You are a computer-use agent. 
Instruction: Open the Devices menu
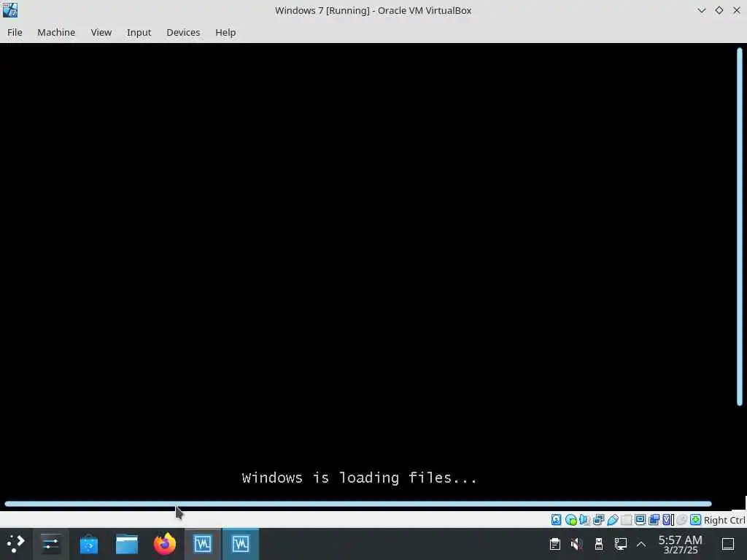[183, 32]
